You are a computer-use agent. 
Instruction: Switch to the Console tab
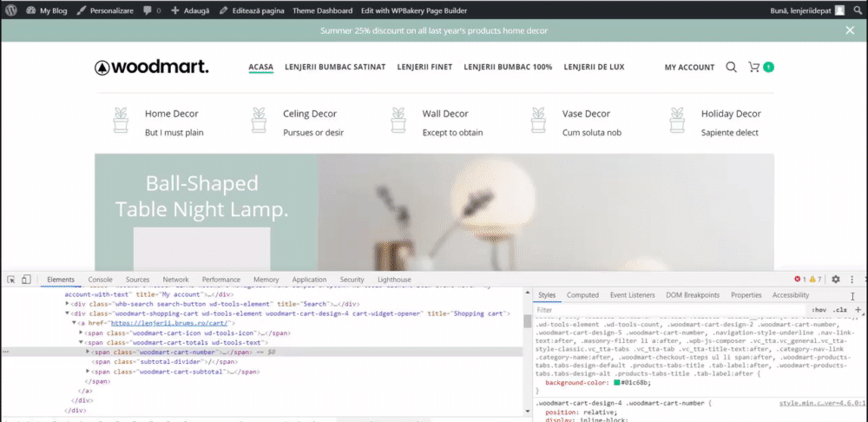(x=100, y=280)
